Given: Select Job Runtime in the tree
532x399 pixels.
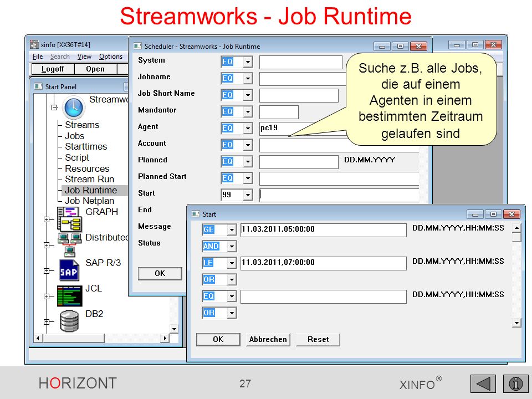Looking at the screenshot, I should click(91, 190).
